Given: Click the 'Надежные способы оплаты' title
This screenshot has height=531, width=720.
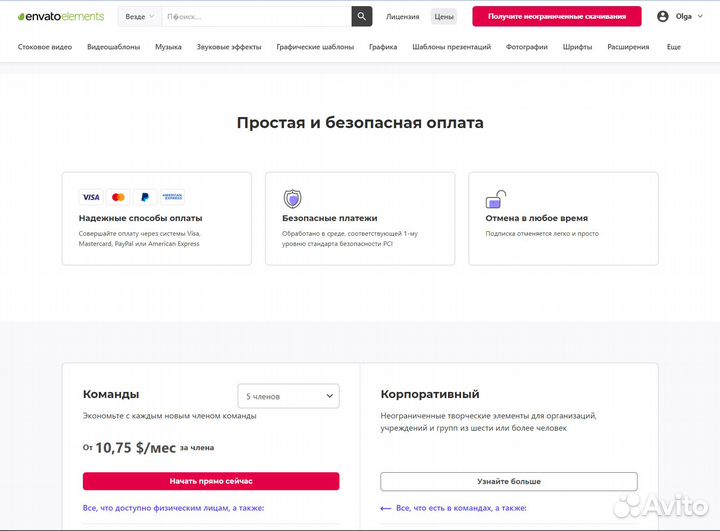Looking at the screenshot, I should pyautogui.click(x=141, y=218).
